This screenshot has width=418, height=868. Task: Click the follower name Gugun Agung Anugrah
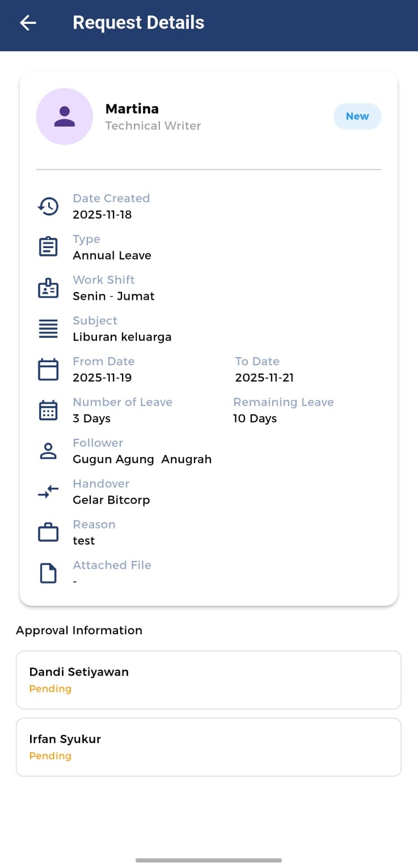click(142, 459)
